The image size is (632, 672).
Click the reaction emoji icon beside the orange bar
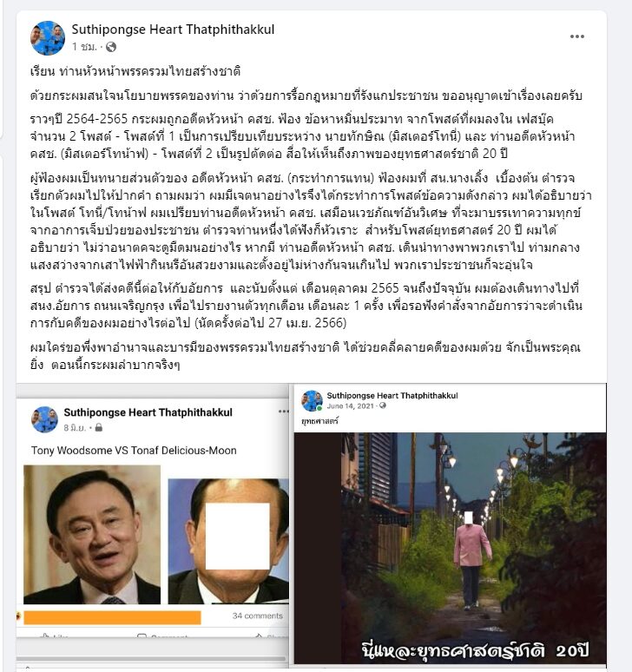tap(18, 616)
